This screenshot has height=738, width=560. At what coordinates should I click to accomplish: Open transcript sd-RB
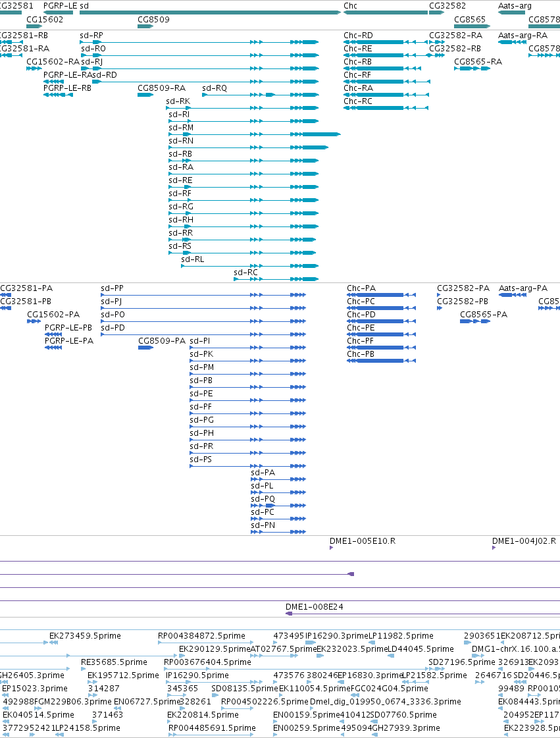180,154
